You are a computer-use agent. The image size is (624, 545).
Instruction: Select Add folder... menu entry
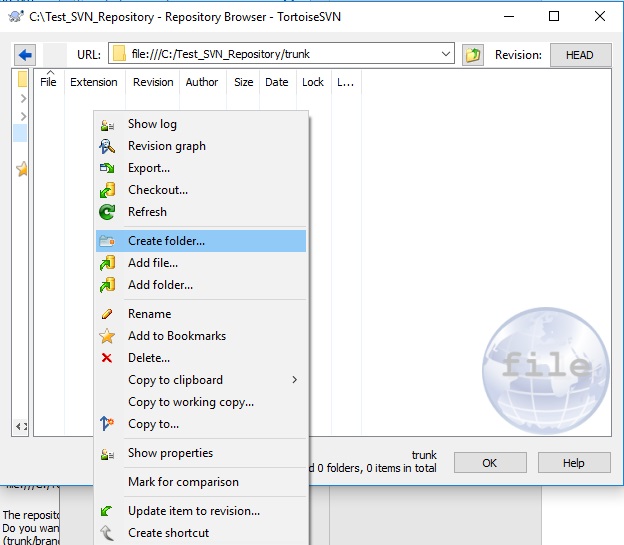tap(201, 285)
